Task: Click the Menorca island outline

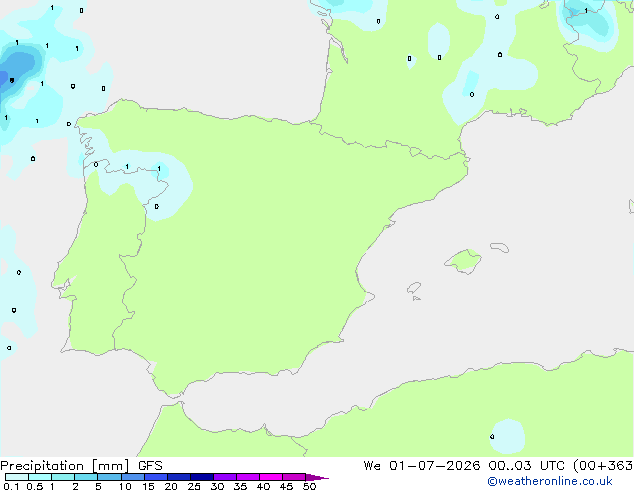Action: (x=500, y=247)
